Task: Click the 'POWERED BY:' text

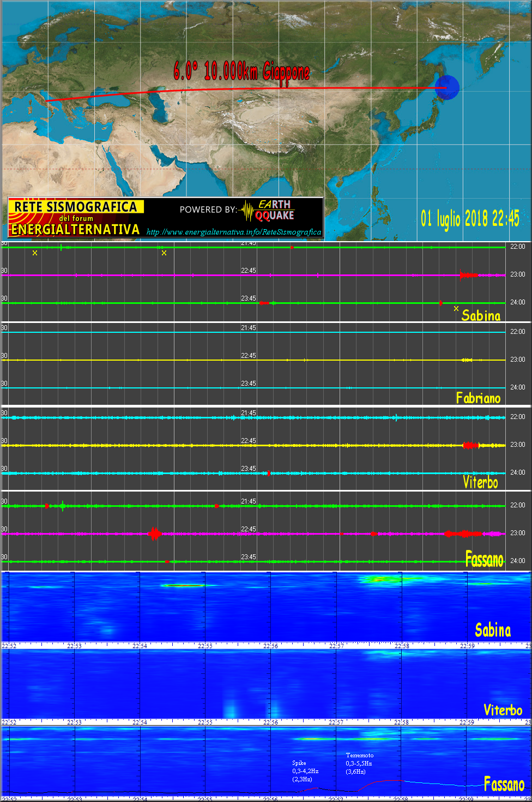Action: [x=208, y=210]
